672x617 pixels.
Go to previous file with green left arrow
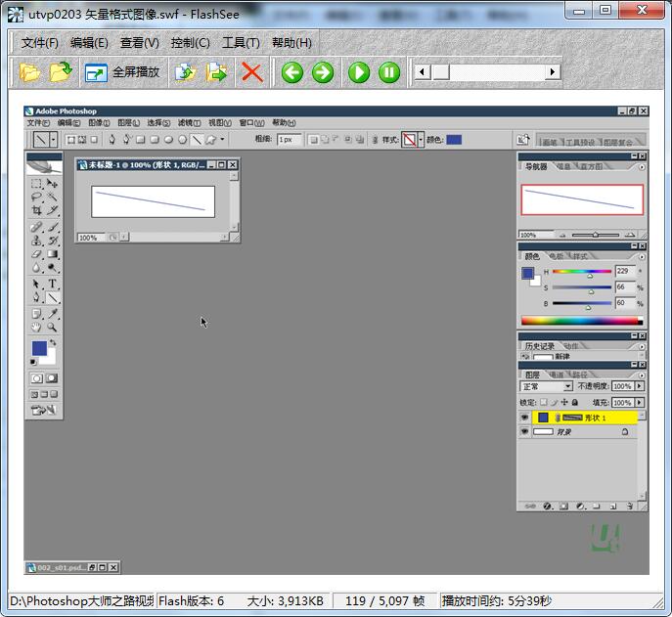[291, 71]
